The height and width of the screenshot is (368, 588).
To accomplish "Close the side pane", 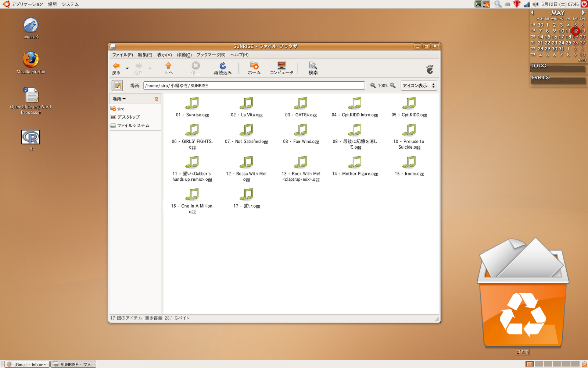I will (x=157, y=99).
